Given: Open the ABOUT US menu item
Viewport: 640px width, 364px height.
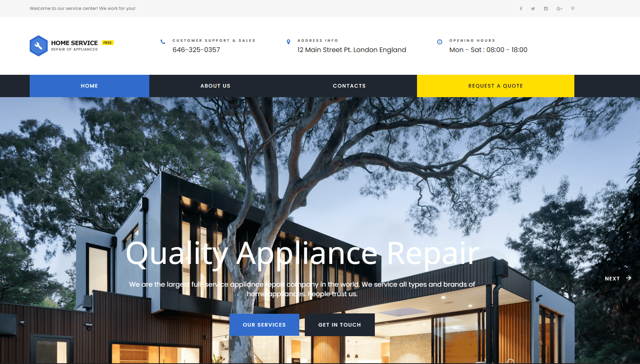Looking at the screenshot, I should 215,86.
